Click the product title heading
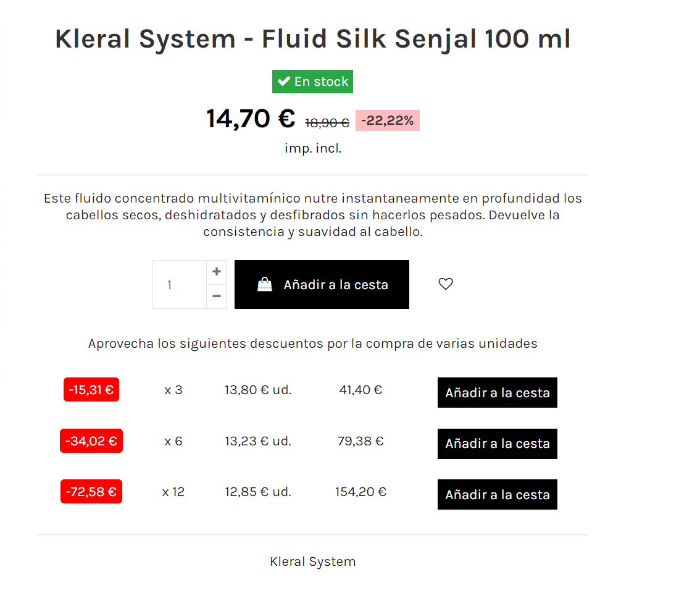The width and height of the screenshot is (700, 614). [312, 39]
